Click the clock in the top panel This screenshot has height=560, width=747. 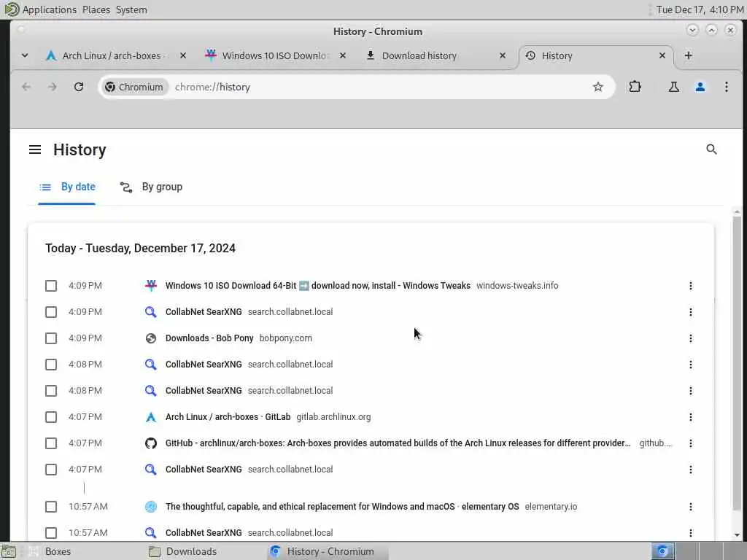700,9
